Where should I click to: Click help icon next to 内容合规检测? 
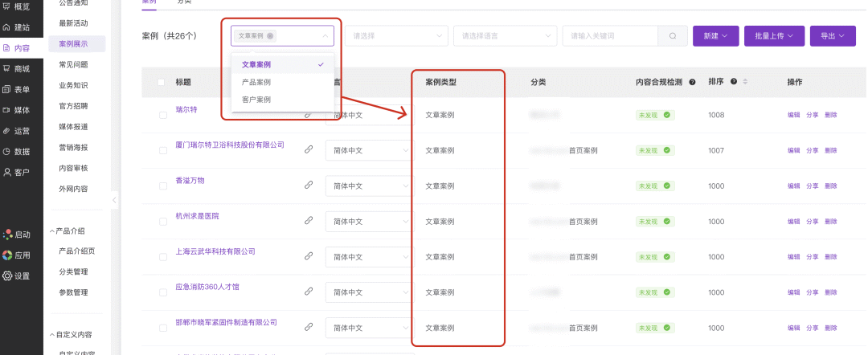692,83
